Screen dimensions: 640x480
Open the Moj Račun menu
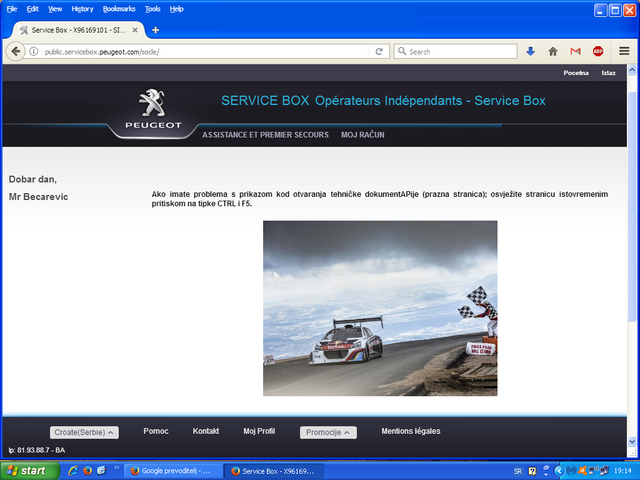click(x=362, y=135)
